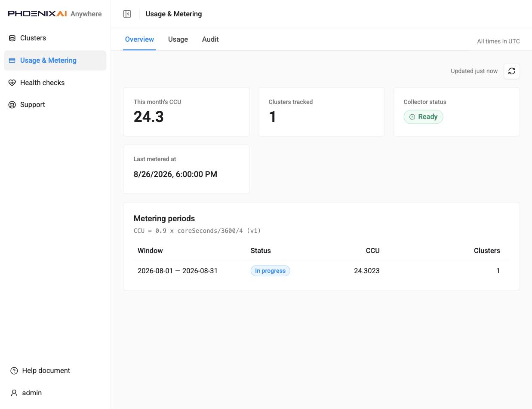Click the This month's CCU label
The width and height of the screenshot is (532, 409).
157,102
